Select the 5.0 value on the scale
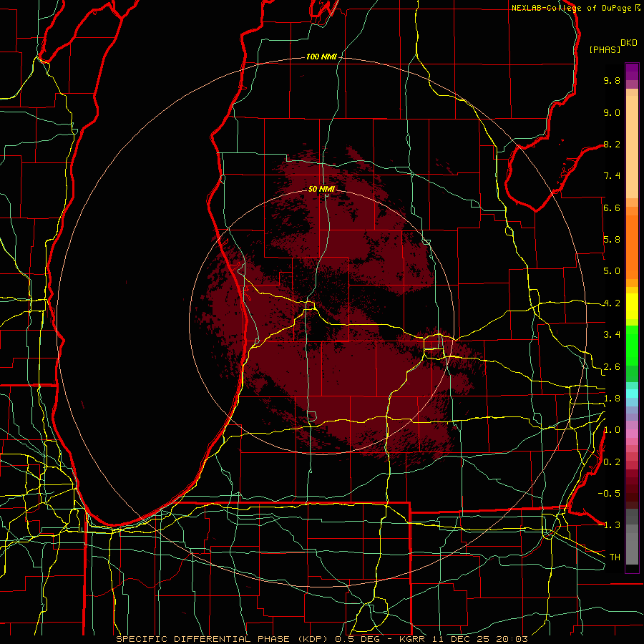 point(612,271)
